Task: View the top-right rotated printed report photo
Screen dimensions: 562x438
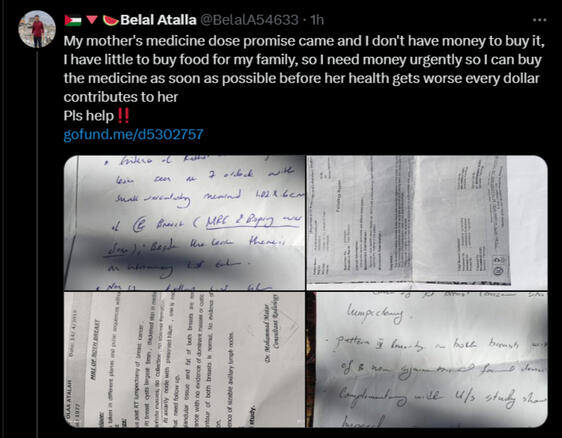Action: pos(427,223)
